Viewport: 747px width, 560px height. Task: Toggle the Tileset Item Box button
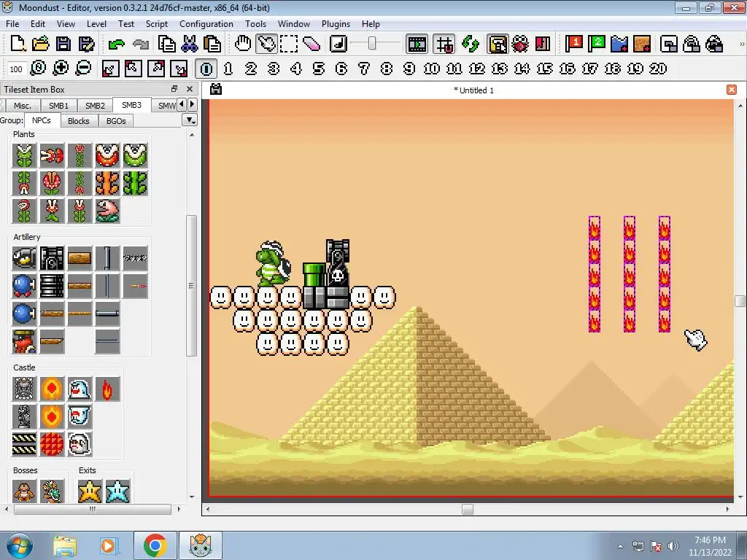click(498, 44)
